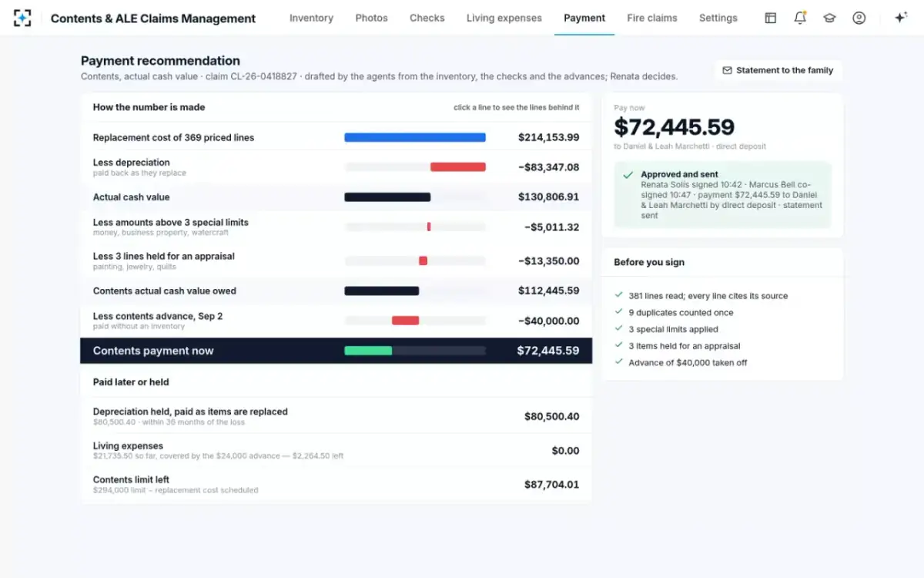924x578 pixels.
Task: Click green checkmark in Approved and sent
Action: tap(629, 175)
